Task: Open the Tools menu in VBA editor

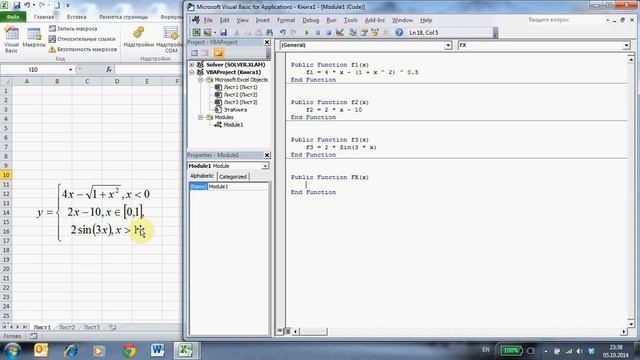Action: click(x=351, y=20)
